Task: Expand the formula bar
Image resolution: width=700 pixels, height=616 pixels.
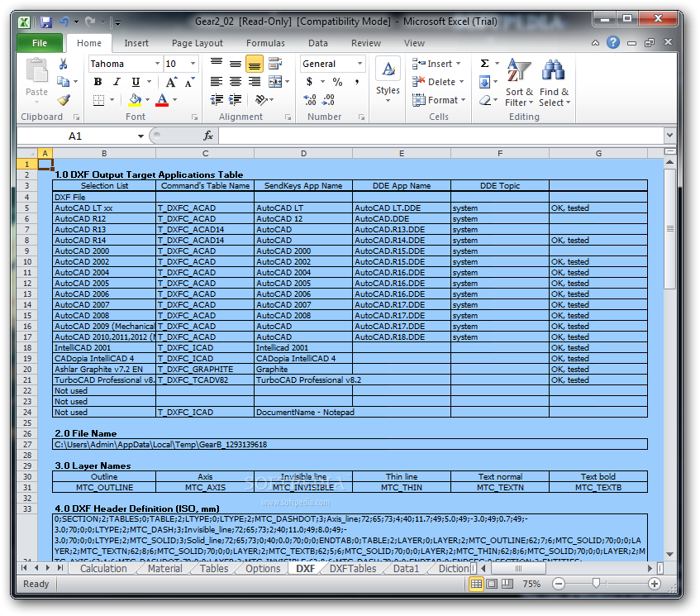Action: tap(669, 135)
